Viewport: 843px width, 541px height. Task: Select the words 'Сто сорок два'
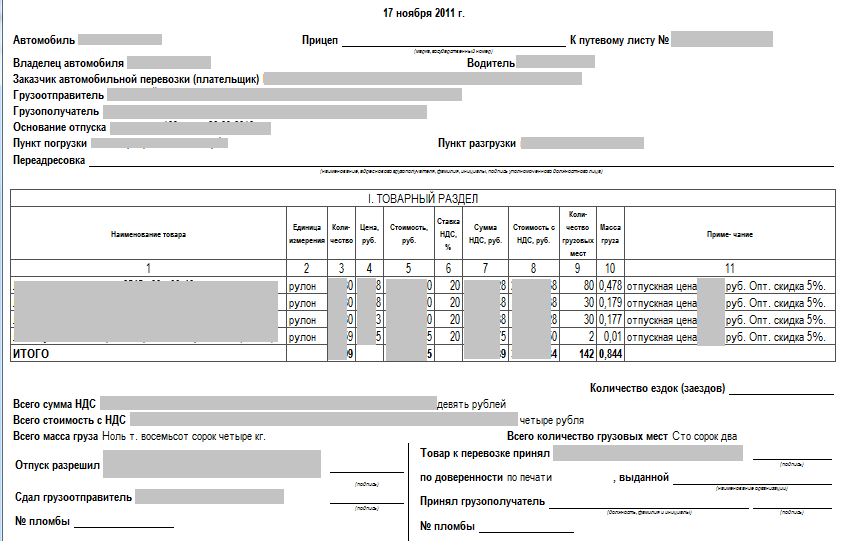(704, 436)
